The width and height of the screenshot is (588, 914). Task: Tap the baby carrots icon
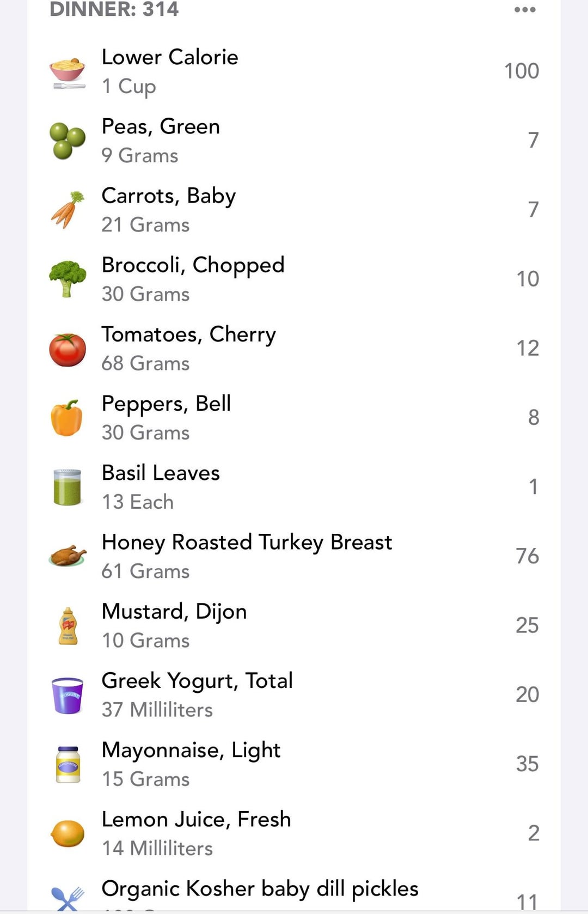[68, 210]
